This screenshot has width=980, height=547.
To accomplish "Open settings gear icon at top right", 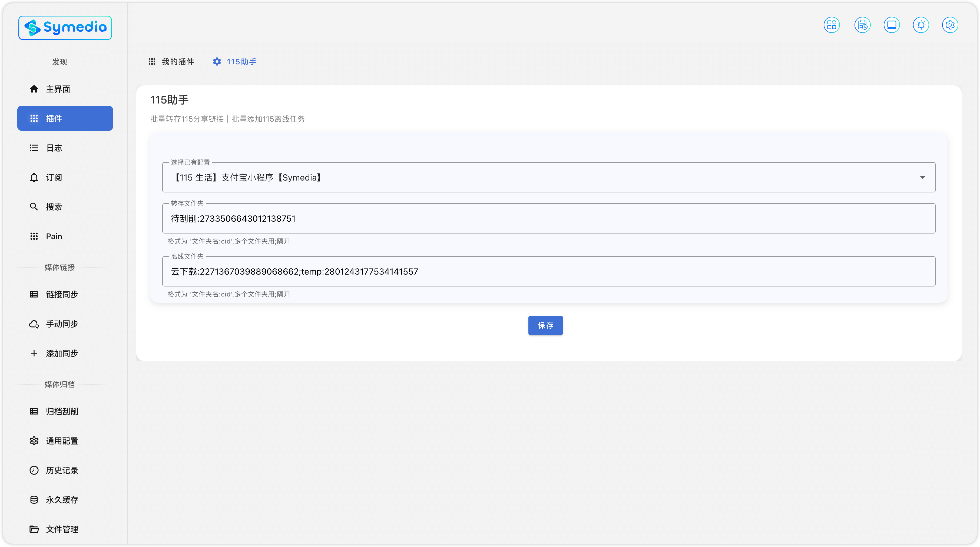I will [x=950, y=25].
